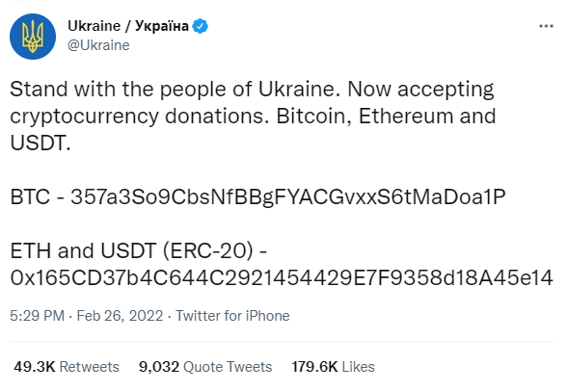568x392 pixels.
Task: Visit the @Ukraine handle link
Action: click(98, 45)
